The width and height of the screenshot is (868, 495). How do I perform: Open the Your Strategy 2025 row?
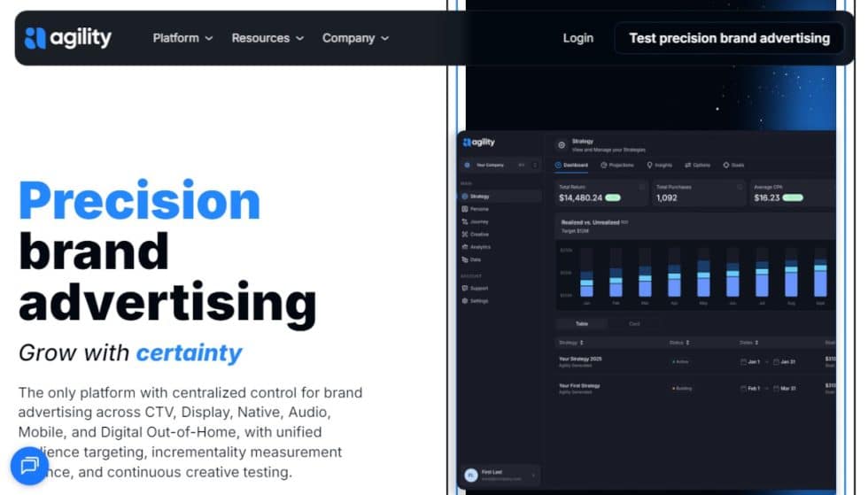[694, 361]
